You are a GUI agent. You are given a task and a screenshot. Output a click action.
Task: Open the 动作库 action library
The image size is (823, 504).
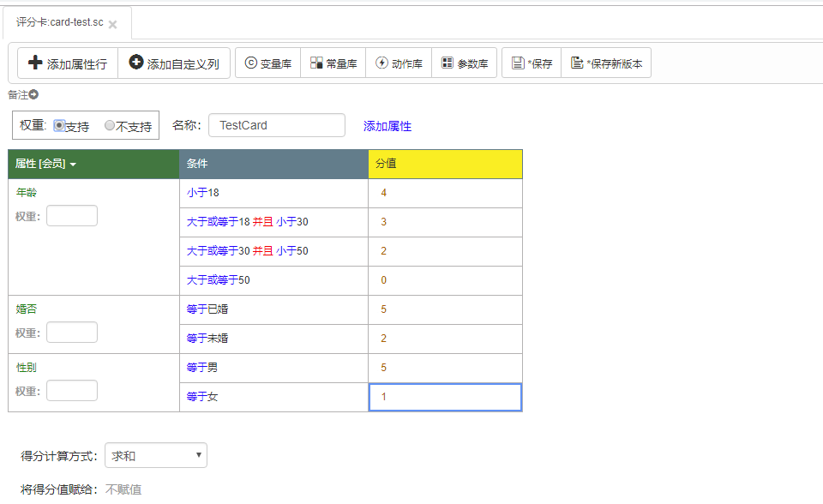click(399, 63)
